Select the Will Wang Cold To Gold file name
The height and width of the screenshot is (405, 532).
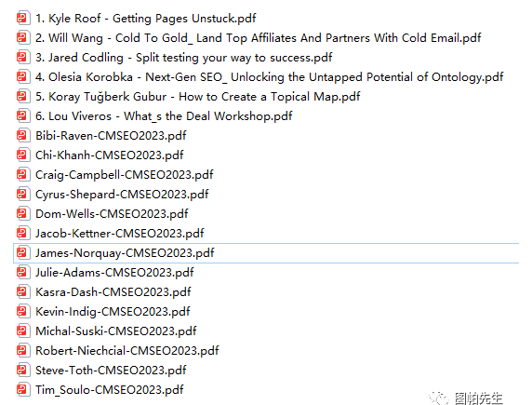click(259, 38)
